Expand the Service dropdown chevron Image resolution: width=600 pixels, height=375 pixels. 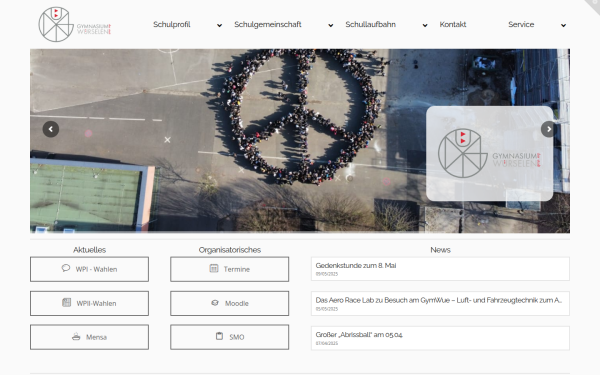(563, 25)
